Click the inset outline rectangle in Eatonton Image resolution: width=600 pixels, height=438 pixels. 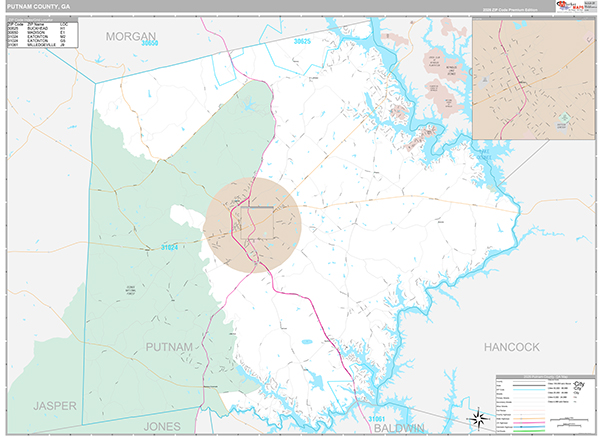point(257,223)
